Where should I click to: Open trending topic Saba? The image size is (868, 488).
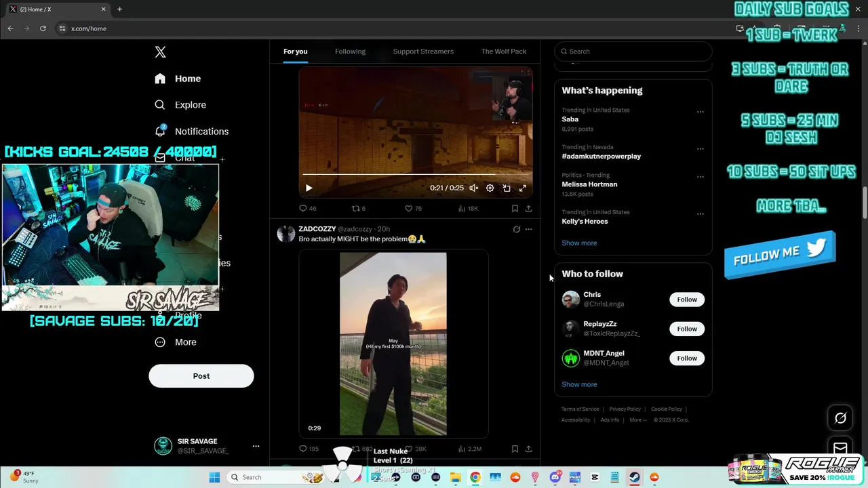click(x=570, y=119)
